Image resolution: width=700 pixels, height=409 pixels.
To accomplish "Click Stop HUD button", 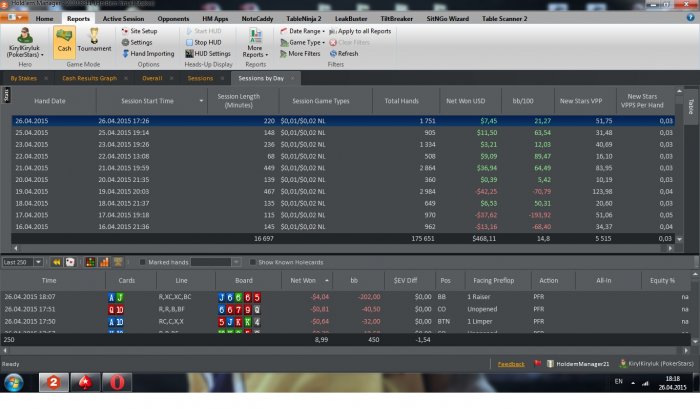I will [204, 42].
